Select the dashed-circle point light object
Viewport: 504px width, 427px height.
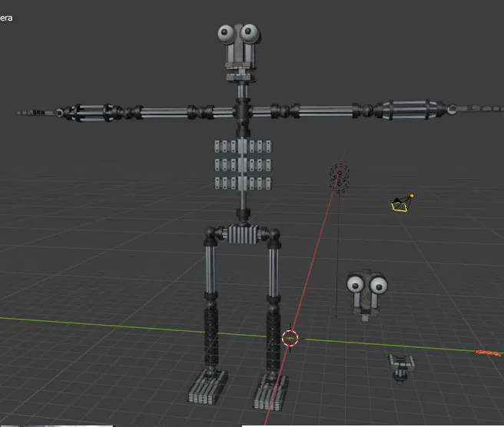(340, 178)
